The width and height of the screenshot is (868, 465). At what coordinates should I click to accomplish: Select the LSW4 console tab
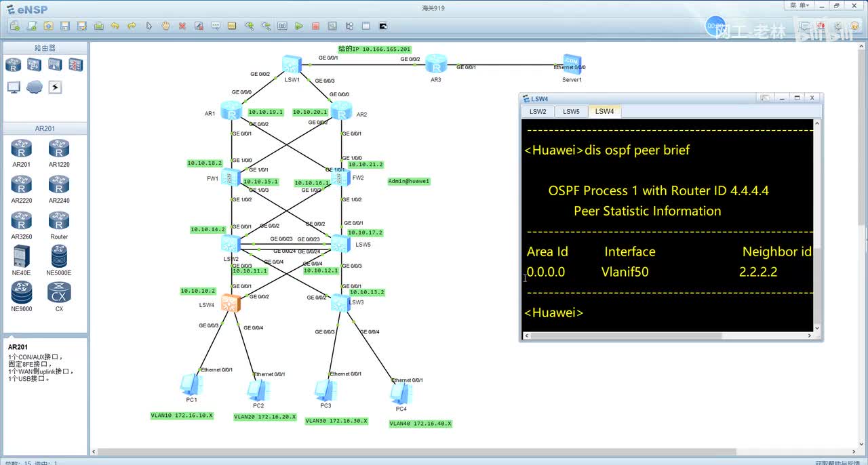tap(605, 111)
